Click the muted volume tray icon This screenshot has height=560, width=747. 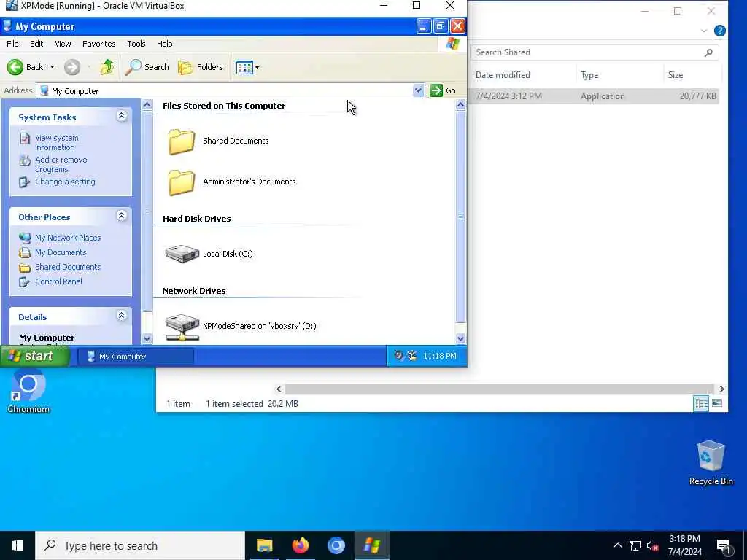(652, 545)
